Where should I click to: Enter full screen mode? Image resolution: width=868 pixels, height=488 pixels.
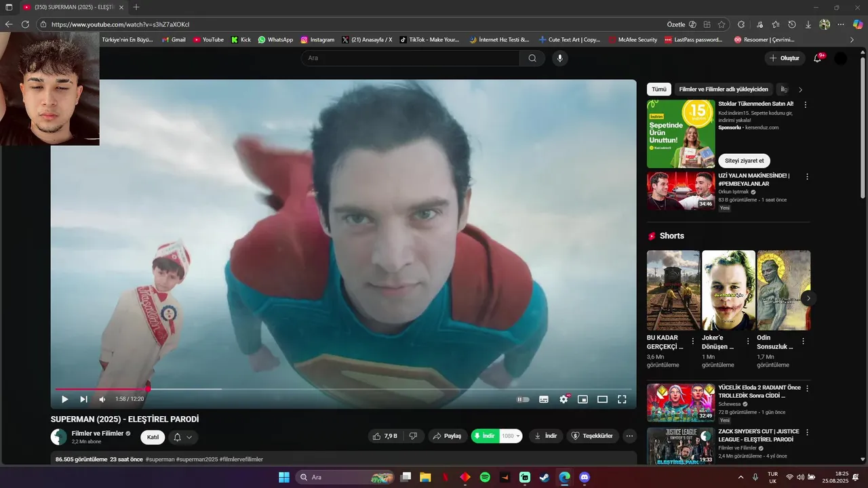622,399
